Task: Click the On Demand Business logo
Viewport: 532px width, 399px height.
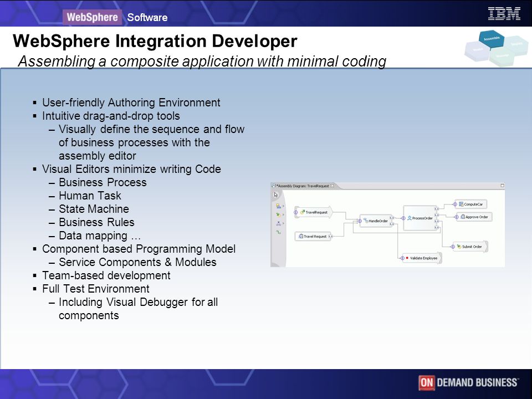Action: tap(468, 383)
